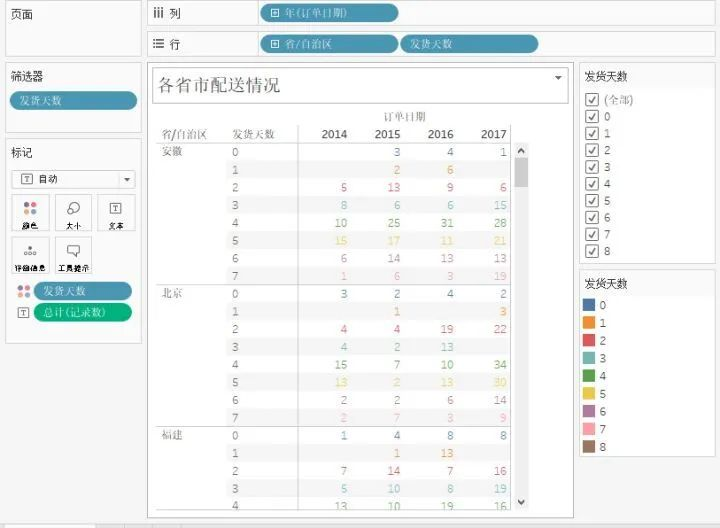
Task: Click the 省/自治区 field header in table
Action: (x=184, y=134)
